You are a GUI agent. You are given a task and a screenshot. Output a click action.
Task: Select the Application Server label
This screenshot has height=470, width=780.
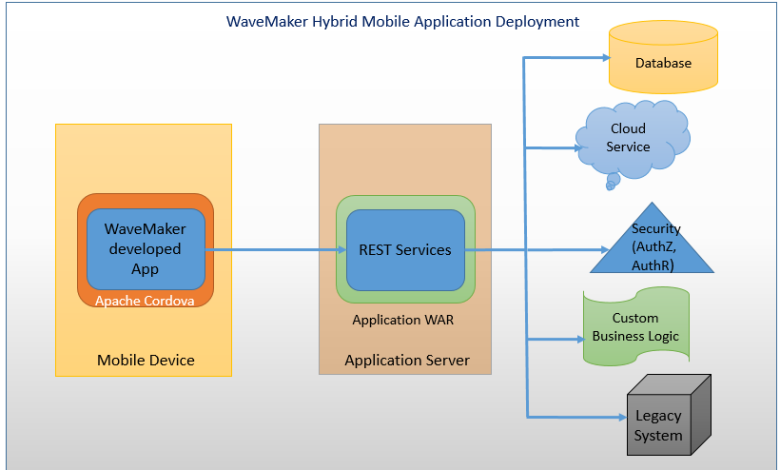pos(407,360)
